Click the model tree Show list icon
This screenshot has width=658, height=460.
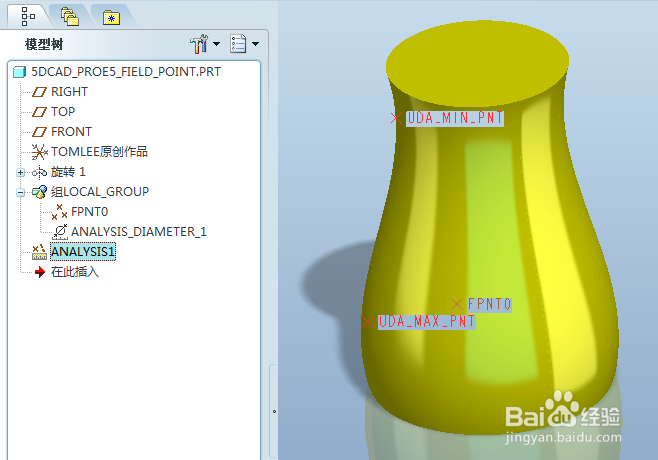[x=238, y=44]
